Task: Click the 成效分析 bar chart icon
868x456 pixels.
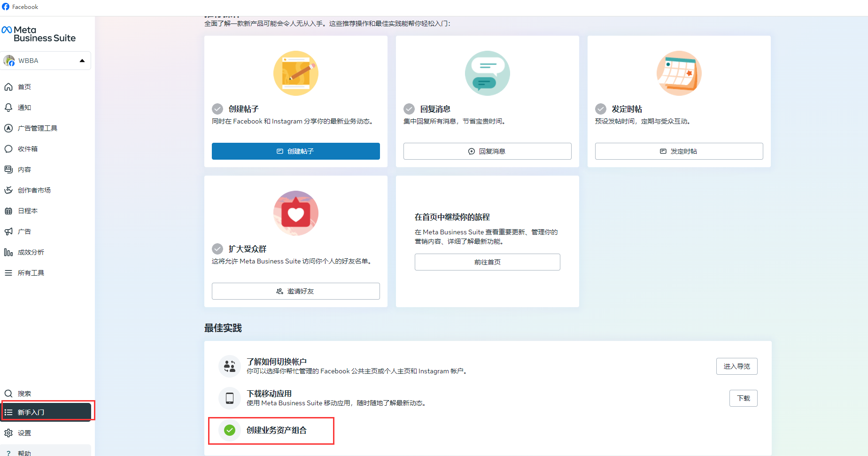Action: tap(8, 252)
